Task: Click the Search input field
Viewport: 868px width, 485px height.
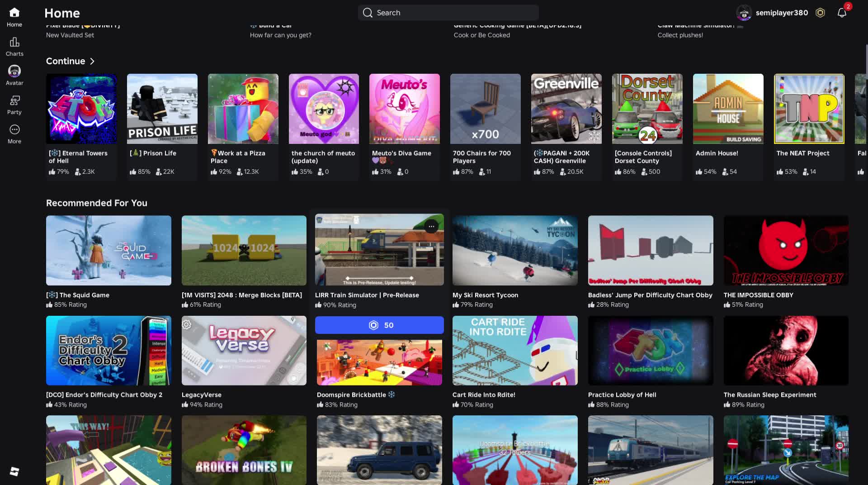Action: (448, 13)
